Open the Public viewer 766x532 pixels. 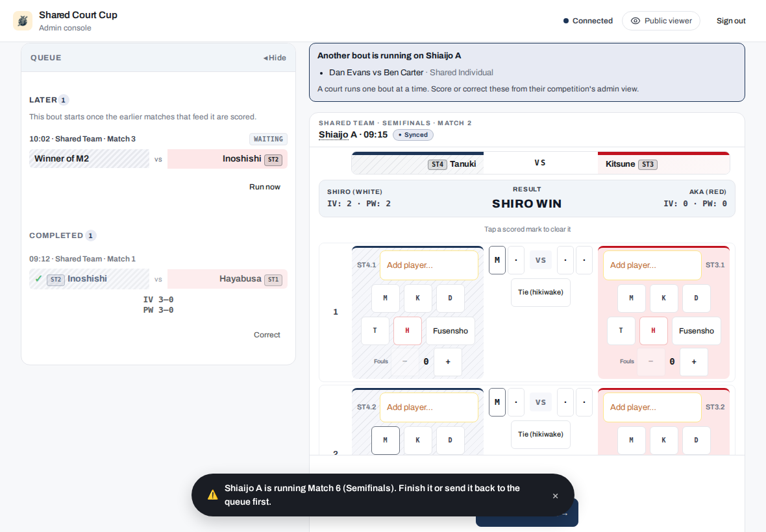(x=661, y=21)
